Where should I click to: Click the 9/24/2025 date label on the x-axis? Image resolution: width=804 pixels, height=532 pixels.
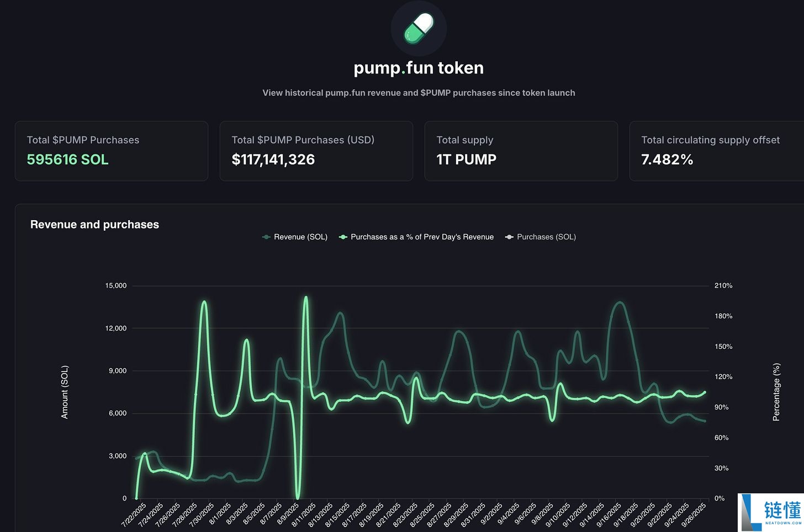(678, 514)
